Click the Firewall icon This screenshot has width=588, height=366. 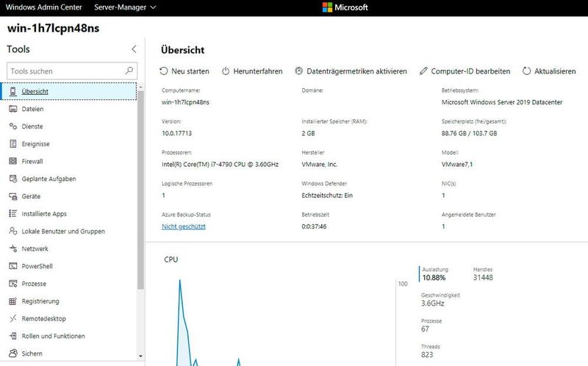click(x=13, y=161)
